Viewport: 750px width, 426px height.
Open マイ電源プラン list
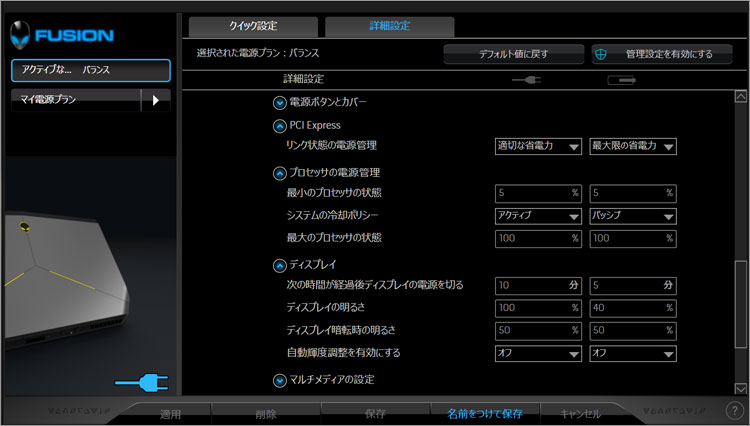point(76,100)
